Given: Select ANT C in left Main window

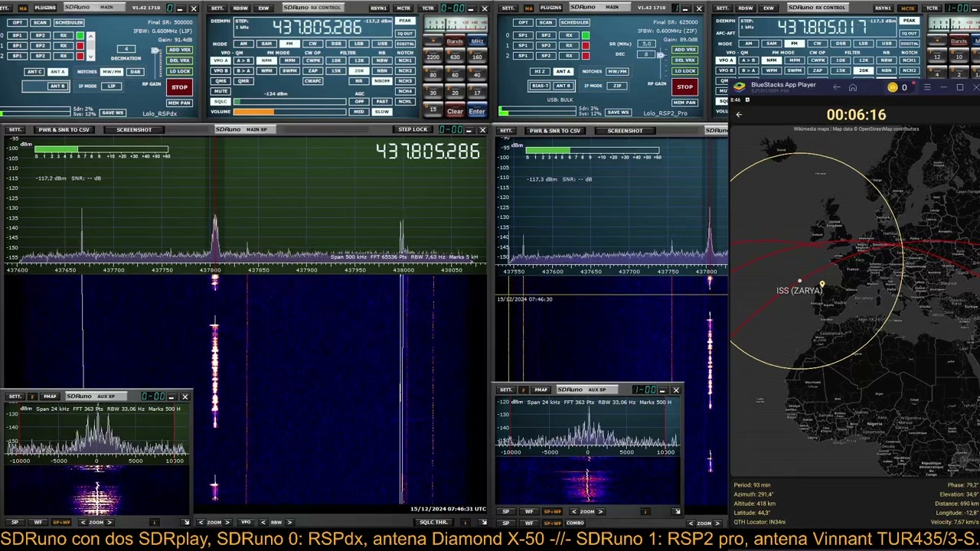Looking at the screenshot, I should tap(34, 72).
